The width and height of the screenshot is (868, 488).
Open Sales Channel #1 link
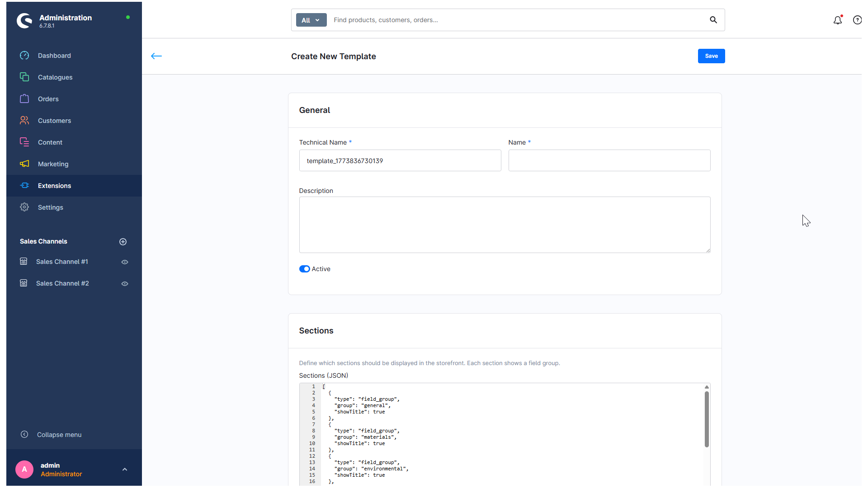[62, 262]
